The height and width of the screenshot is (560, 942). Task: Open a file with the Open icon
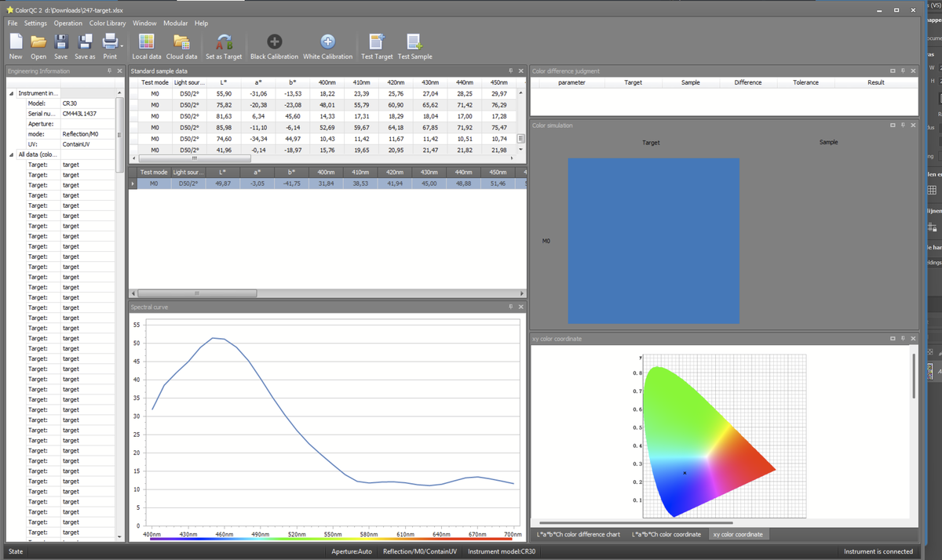(x=38, y=42)
